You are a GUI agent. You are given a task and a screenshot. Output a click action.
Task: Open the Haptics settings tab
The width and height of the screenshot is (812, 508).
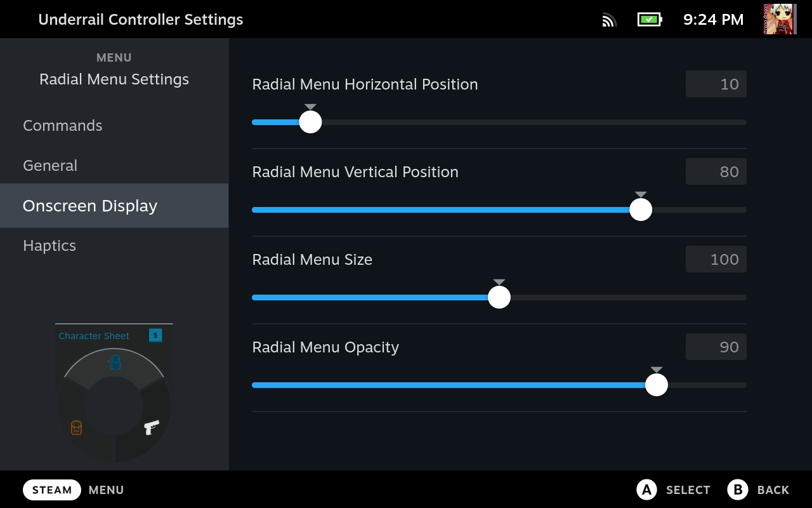[x=49, y=246]
